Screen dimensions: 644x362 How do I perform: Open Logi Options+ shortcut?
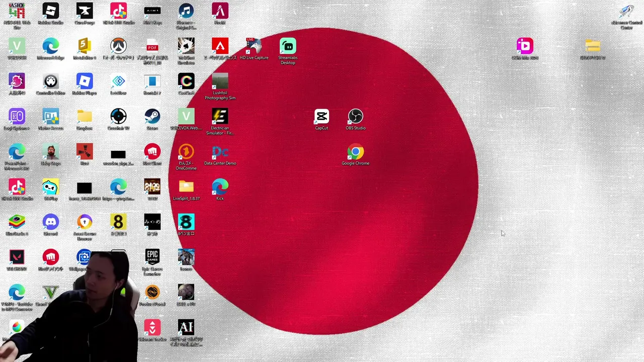click(17, 117)
